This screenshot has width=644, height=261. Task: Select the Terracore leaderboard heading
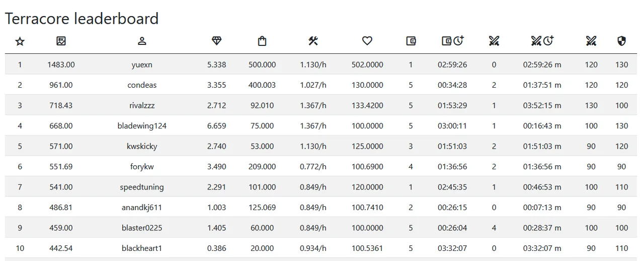[x=82, y=19]
